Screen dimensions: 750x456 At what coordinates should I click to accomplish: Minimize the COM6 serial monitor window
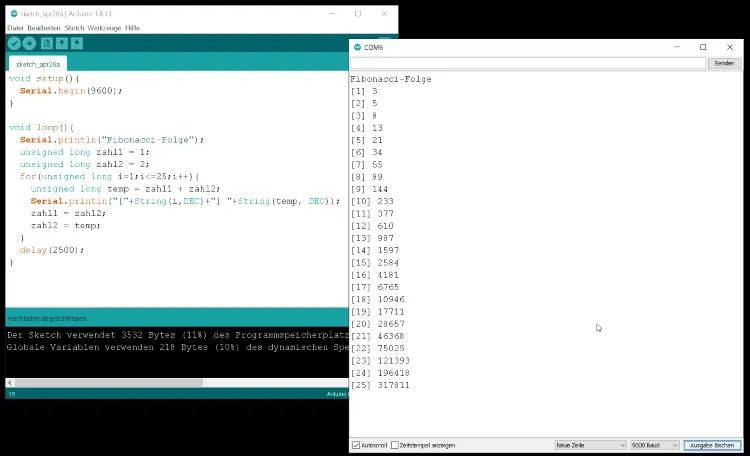tap(677, 47)
